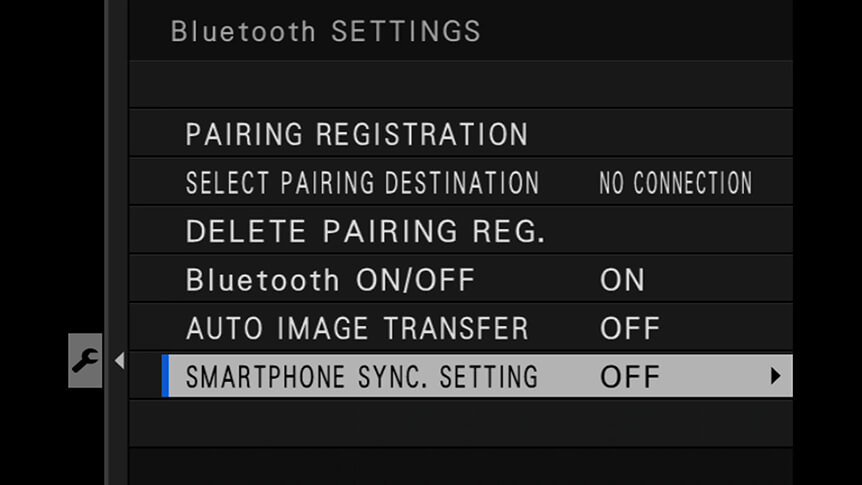862x485 pixels.
Task: Expand the SMARTPHONE SYNC. SETTING right arrow
Action: pos(775,376)
